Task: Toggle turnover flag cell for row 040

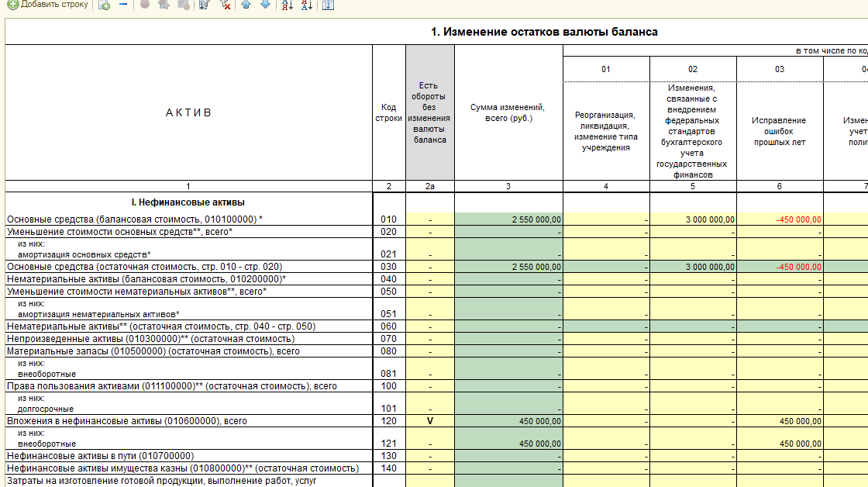Action: pos(430,279)
